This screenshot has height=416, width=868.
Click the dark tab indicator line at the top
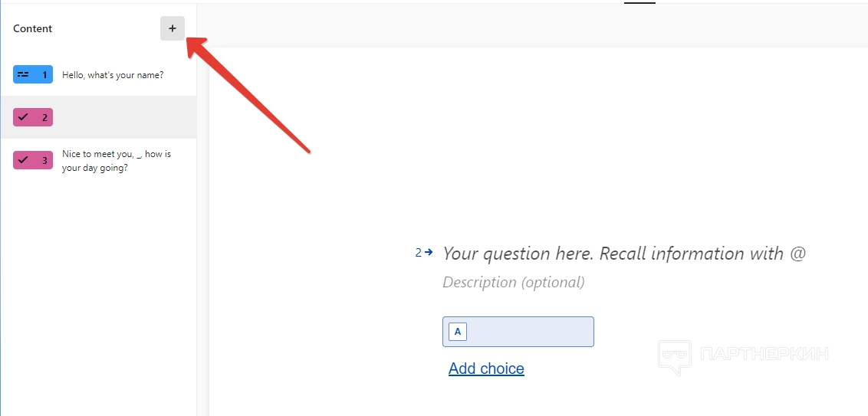coord(639,3)
